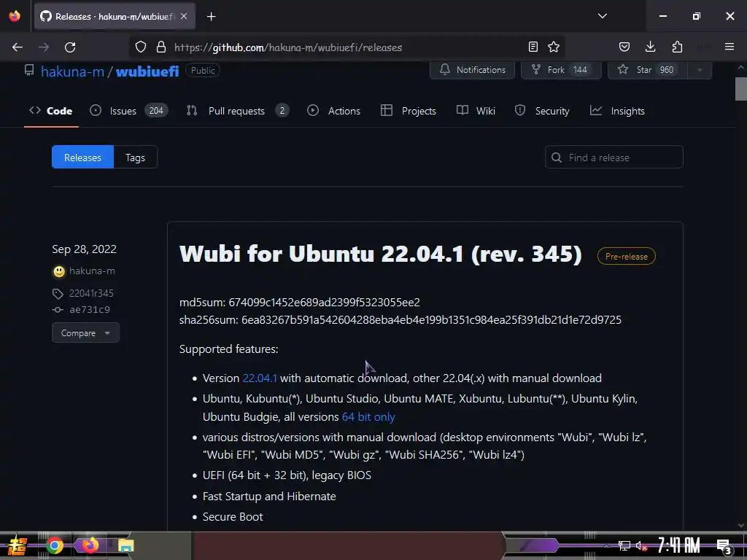The width and height of the screenshot is (747, 560).
Task: Click the Star count 960
Action: (667, 70)
